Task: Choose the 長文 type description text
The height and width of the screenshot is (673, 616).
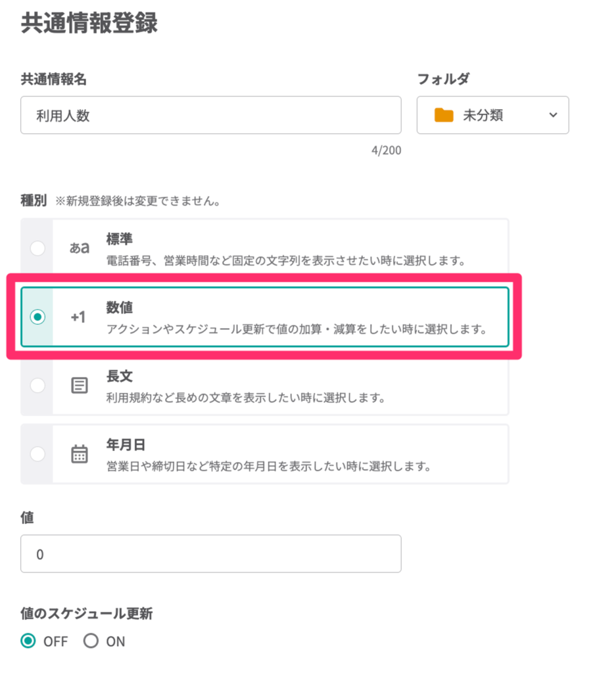Action: coord(245,398)
